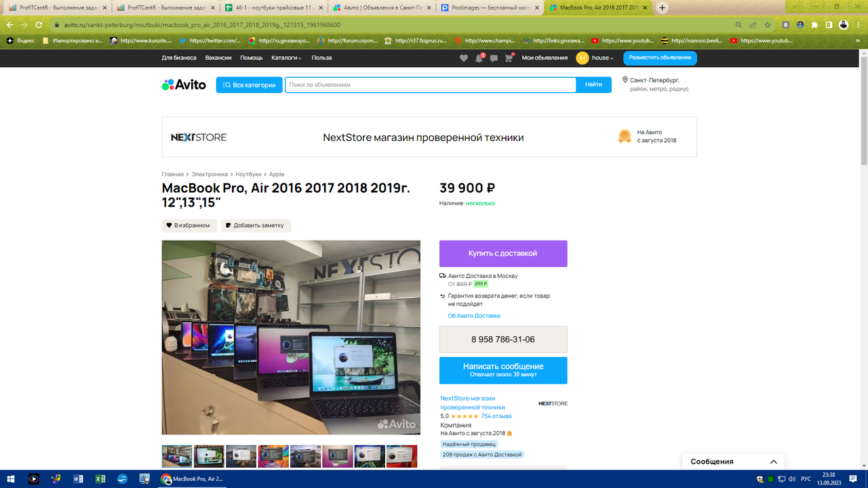Open favorites via the heart icon in header
The width and height of the screenshot is (868, 488).
(x=464, y=58)
